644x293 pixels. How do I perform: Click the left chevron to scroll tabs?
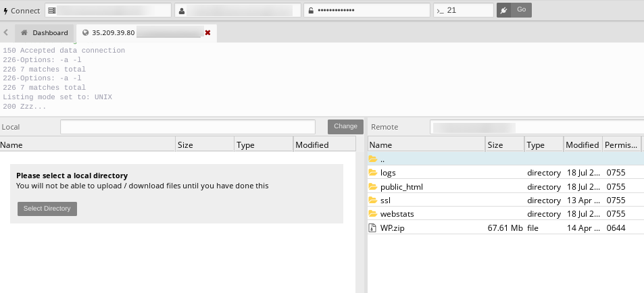pyautogui.click(x=6, y=32)
